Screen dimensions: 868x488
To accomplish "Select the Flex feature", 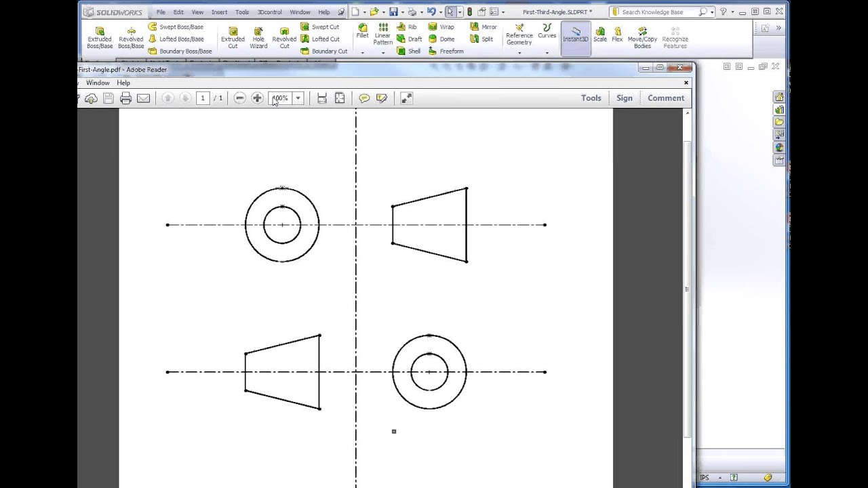I will pos(617,34).
